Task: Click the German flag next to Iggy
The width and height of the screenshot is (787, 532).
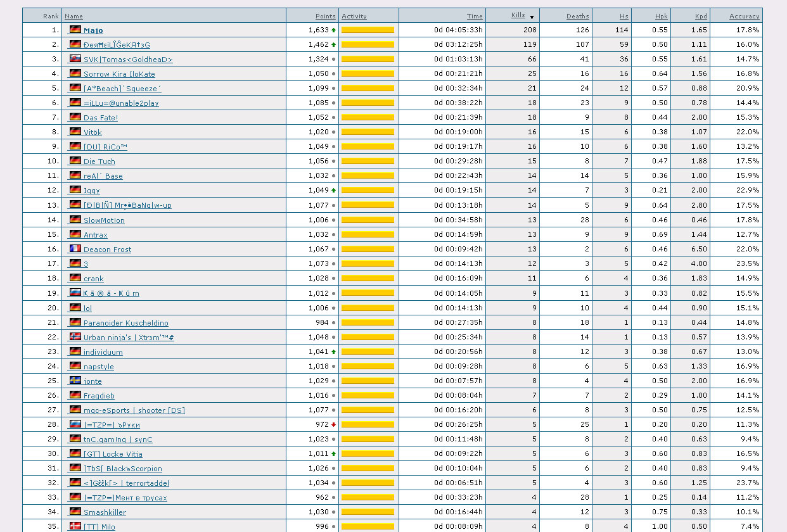Action: tap(75, 190)
